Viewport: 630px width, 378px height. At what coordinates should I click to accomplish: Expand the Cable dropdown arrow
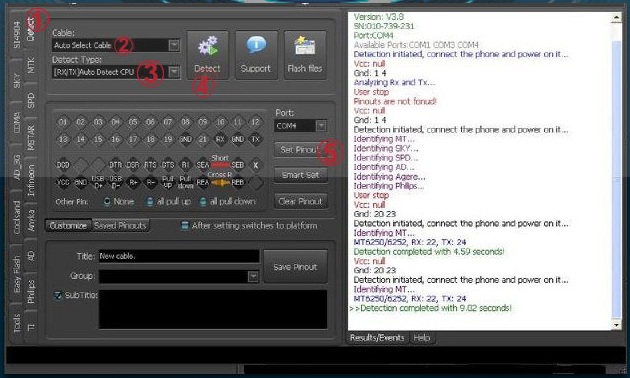pyautogui.click(x=174, y=45)
